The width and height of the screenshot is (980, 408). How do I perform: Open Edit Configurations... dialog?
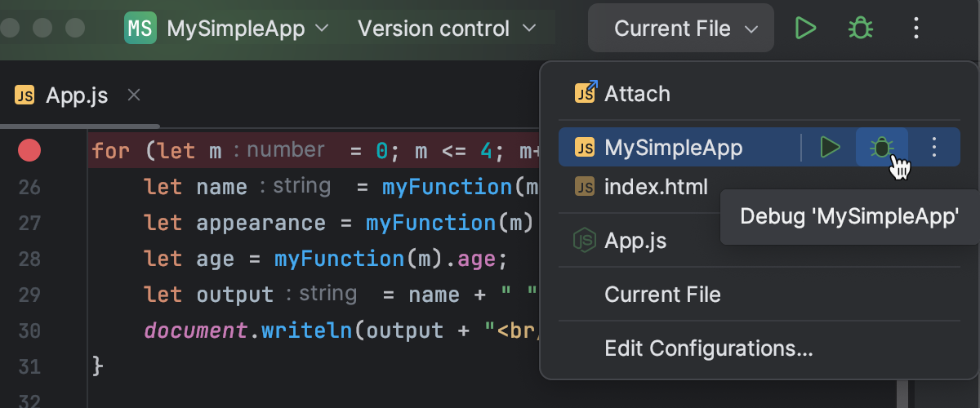pos(708,348)
